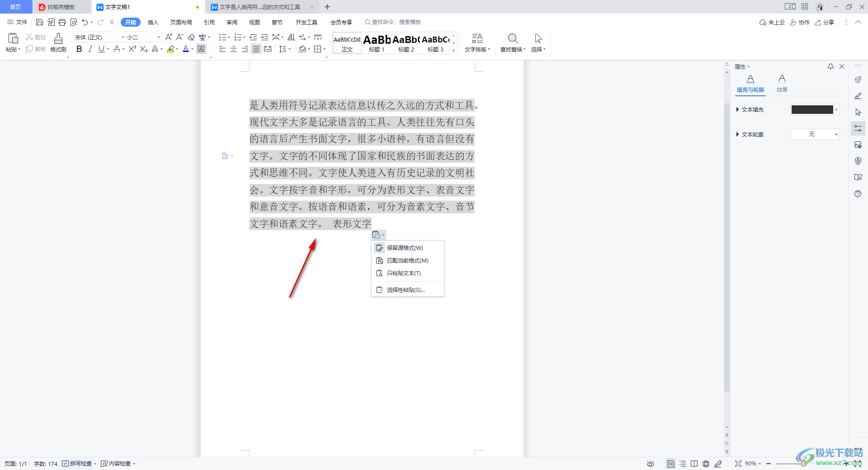Expand the styles gallery more arrow
Viewport: 868px width, 470px height.
tap(454, 51)
